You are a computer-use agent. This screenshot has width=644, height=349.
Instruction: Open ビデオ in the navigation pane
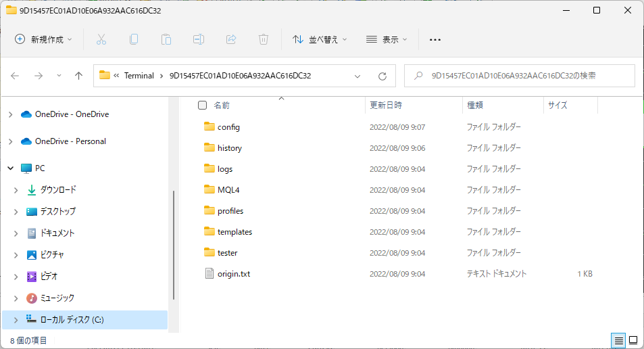(49, 276)
